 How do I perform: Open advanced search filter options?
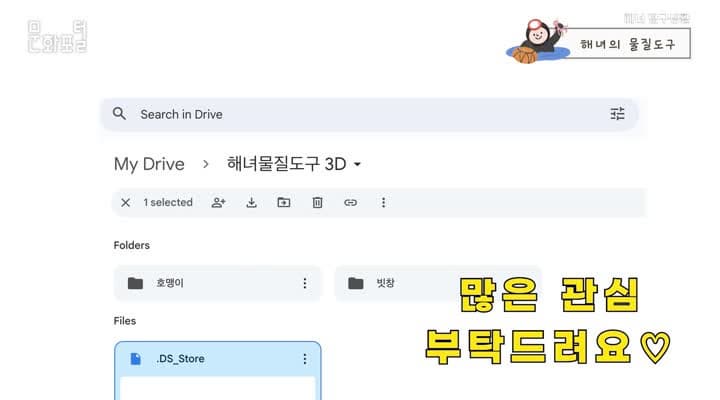(x=617, y=113)
